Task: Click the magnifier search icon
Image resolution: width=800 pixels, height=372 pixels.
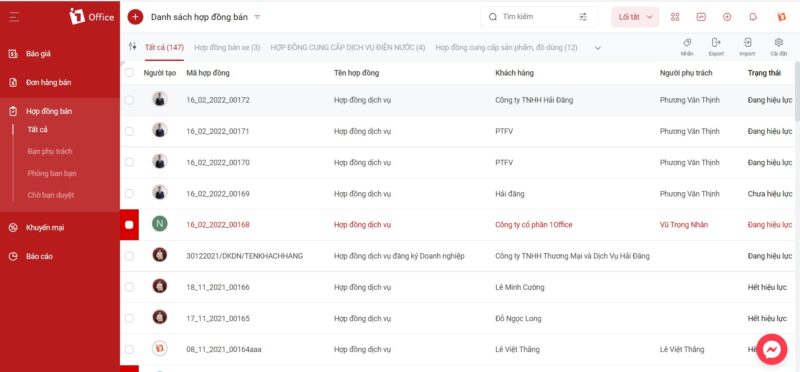Action: pos(493,17)
